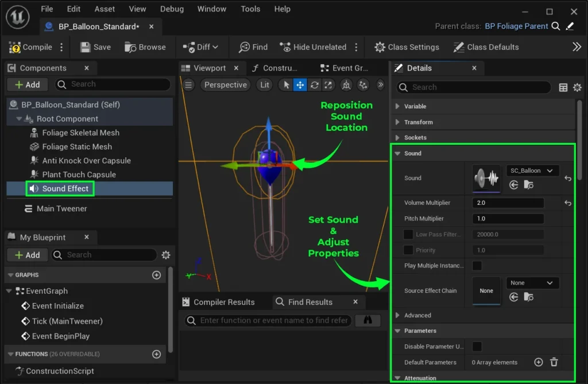The width and height of the screenshot is (588, 384).
Task: Toggle Play Multiple Instances checkbox
Action: (x=477, y=266)
